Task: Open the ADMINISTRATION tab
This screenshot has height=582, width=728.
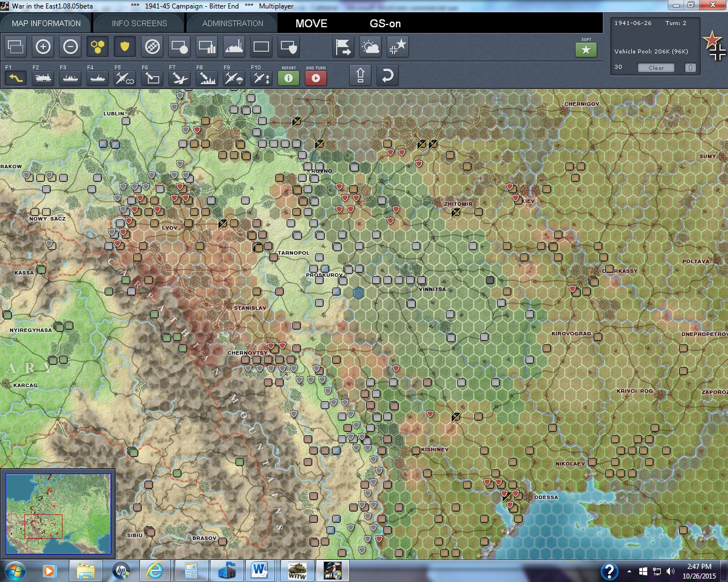Action: point(233,23)
